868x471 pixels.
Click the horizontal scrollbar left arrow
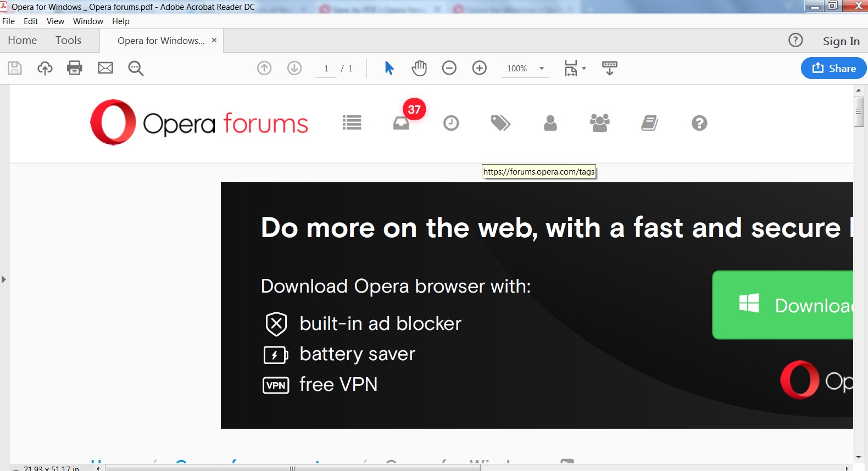pyautogui.click(x=98, y=468)
